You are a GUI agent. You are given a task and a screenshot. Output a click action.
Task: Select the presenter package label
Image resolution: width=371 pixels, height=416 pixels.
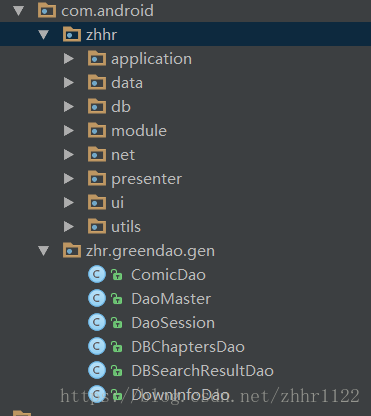pyautogui.click(x=147, y=179)
